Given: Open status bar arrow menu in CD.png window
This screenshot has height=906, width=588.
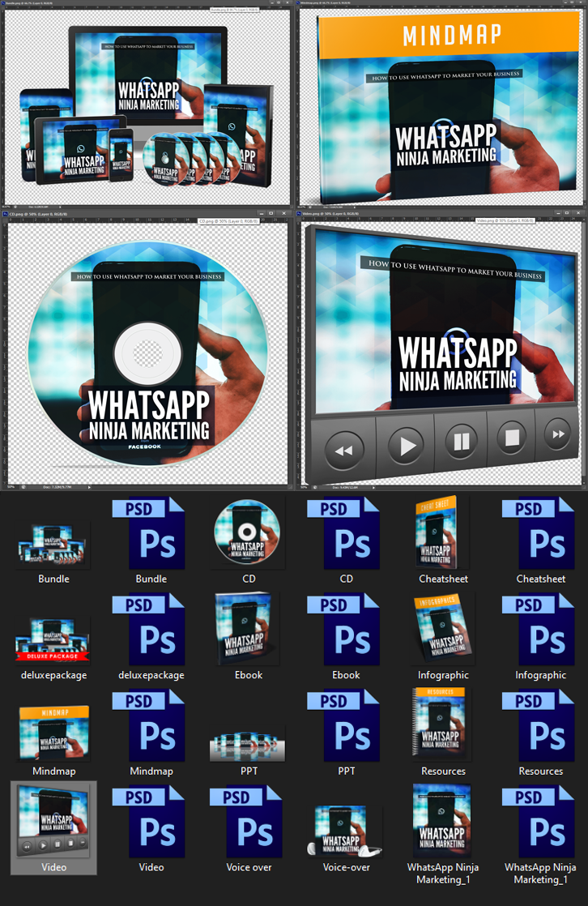Looking at the screenshot, I should 89,487.
